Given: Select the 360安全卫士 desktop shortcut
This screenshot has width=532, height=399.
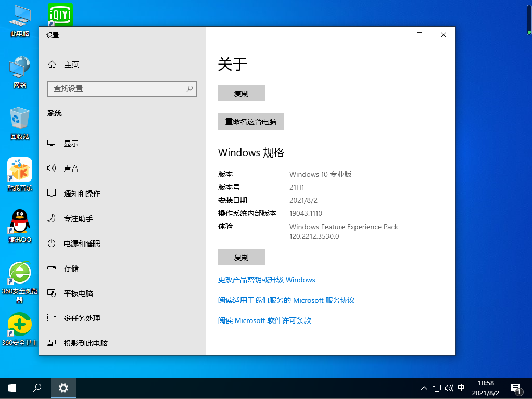Looking at the screenshot, I should click(20, 329).
